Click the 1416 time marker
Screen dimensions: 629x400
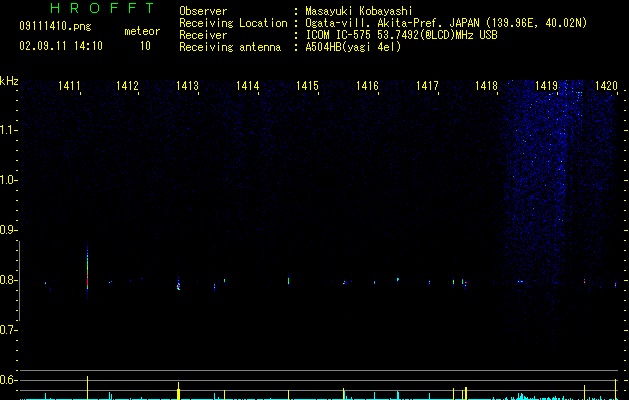[x=367, y=85]
